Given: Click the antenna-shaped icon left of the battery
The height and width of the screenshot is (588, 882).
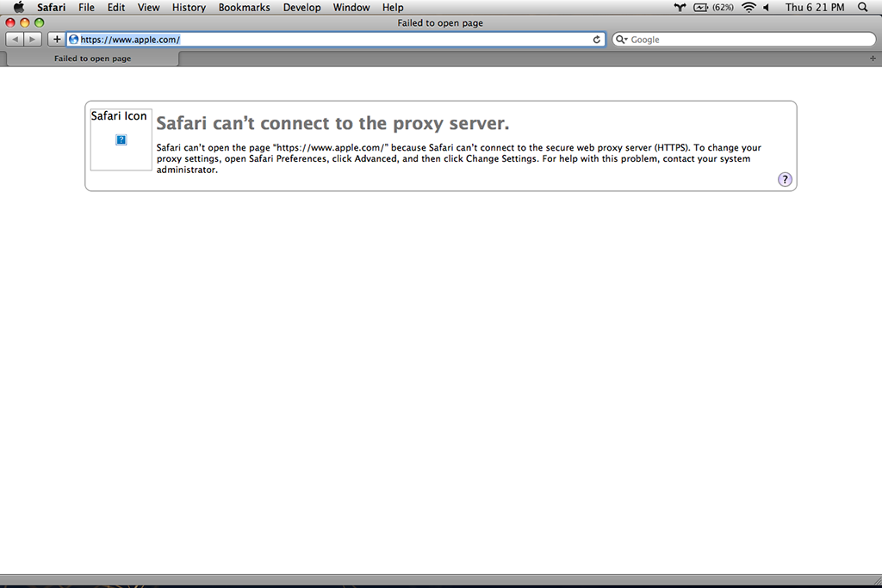Looking at the screenshot, I should point(680,7).
